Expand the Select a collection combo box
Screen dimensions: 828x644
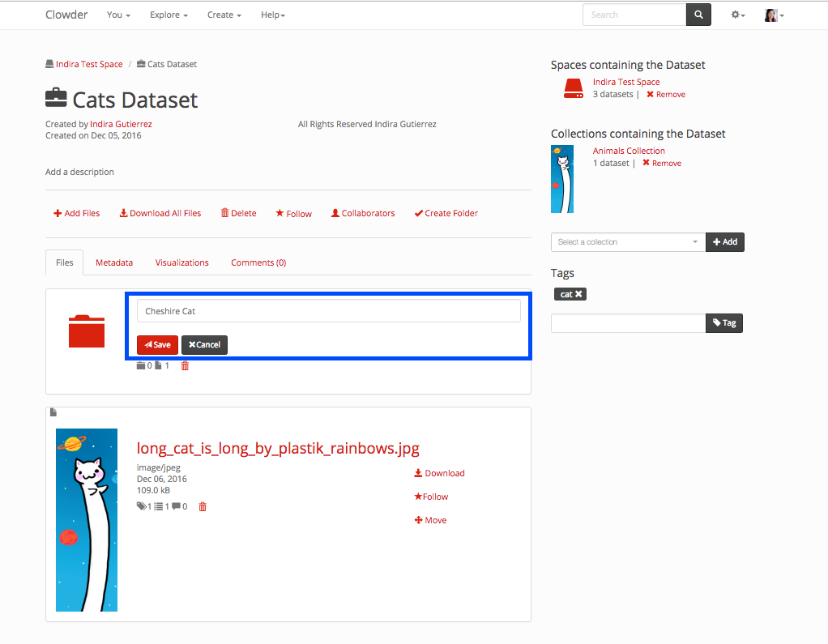coord(628,241)
